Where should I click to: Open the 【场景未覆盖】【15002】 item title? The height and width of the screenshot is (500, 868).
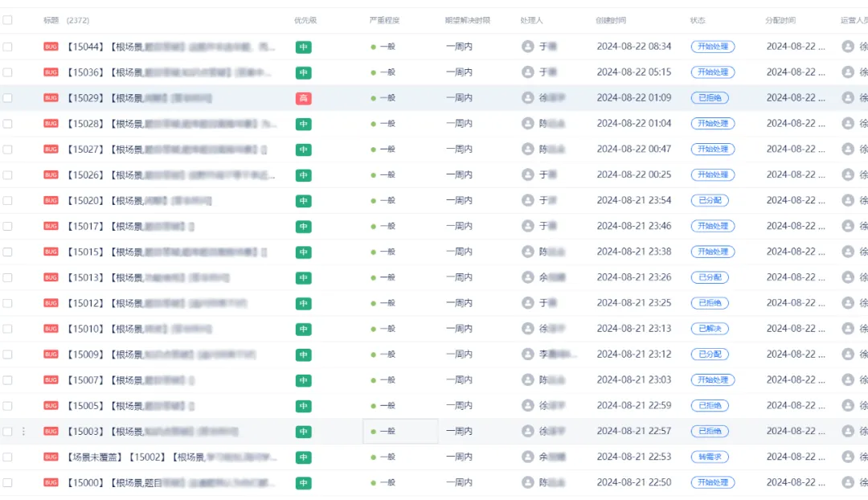pos(161,457)
